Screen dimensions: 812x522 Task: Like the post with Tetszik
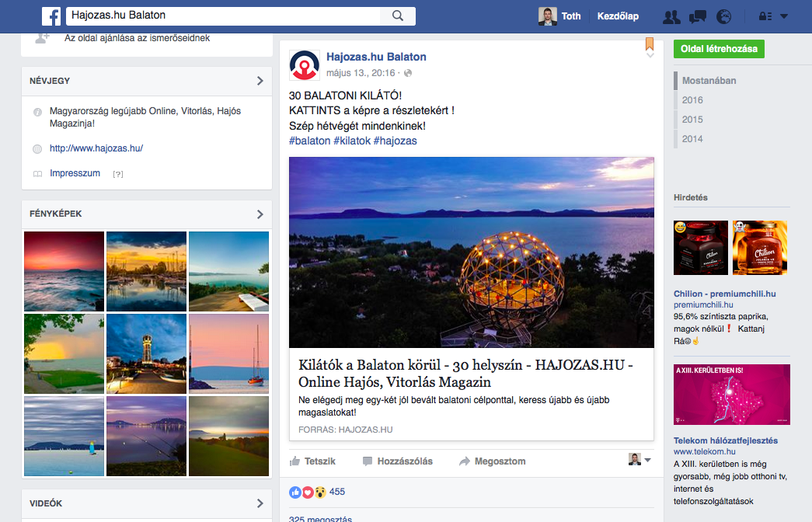pos(312,461)
